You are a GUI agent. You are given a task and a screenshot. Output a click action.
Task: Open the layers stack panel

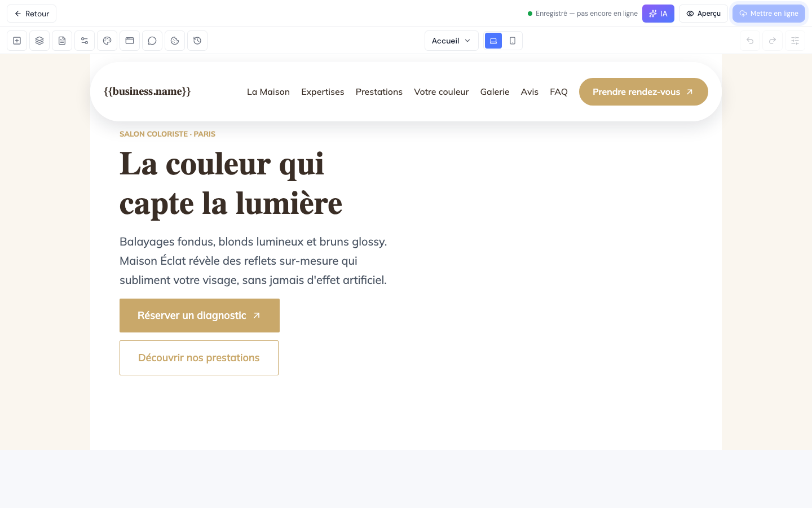pos(39,41)
